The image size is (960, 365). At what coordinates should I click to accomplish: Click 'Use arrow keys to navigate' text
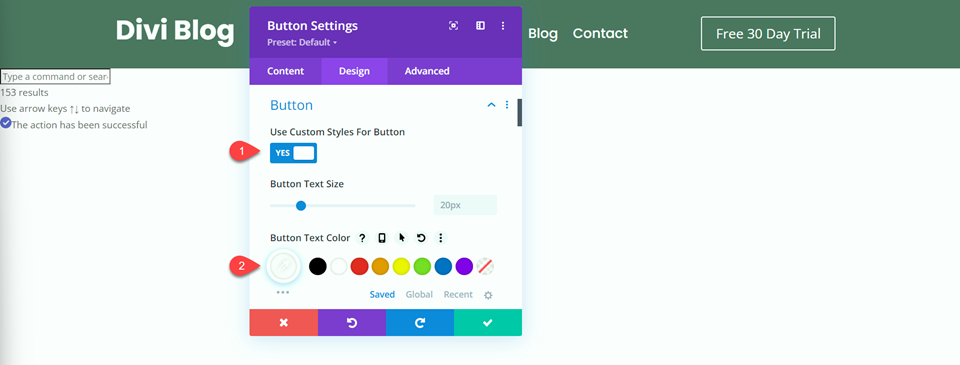tap(65, 109)
